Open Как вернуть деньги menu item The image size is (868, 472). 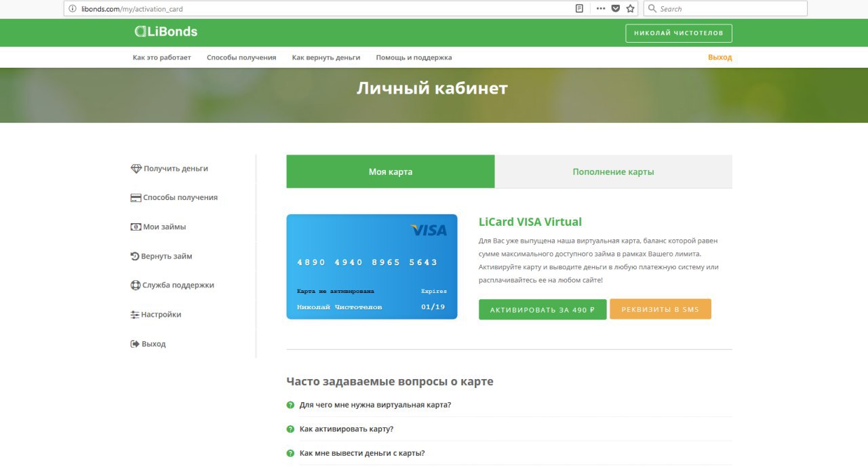click(x=326, y=58)
